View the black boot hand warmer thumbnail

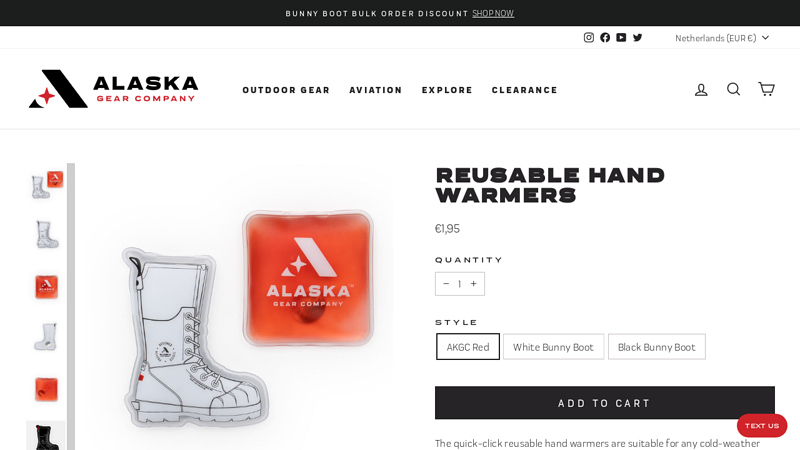pos(46,436)
